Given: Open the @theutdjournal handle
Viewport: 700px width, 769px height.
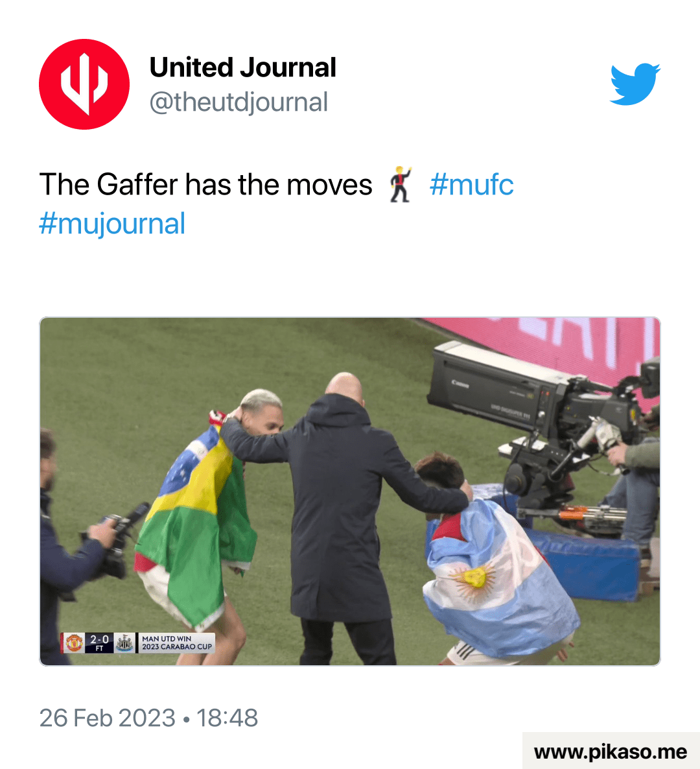Looking at the screenshot, I should point(239,102).
